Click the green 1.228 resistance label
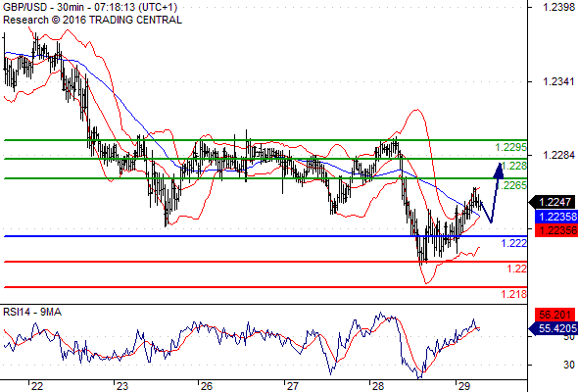Viewport: 578px width, 392px height. (514, 166)
